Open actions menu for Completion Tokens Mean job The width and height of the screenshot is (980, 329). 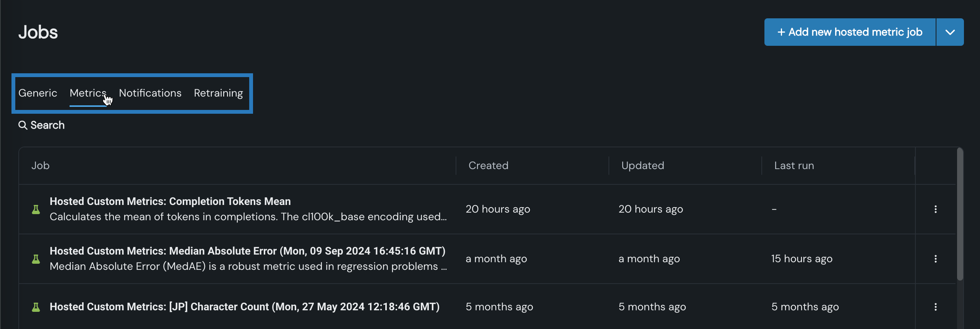935,209
